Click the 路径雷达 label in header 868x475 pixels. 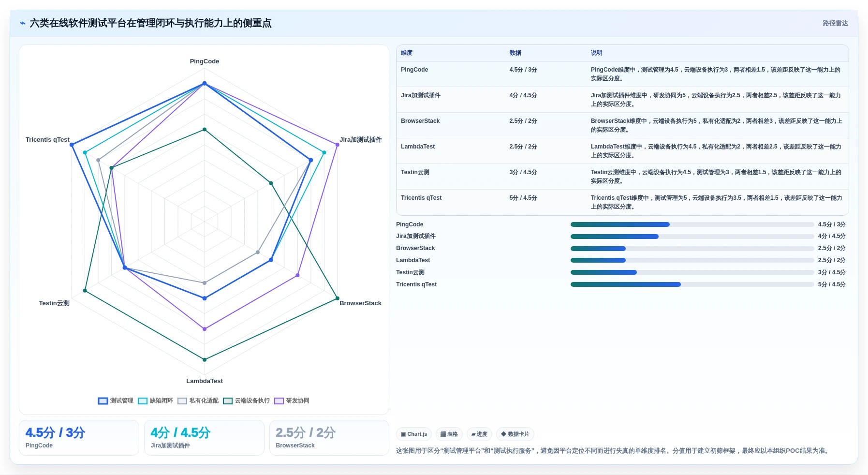point(835,23)
